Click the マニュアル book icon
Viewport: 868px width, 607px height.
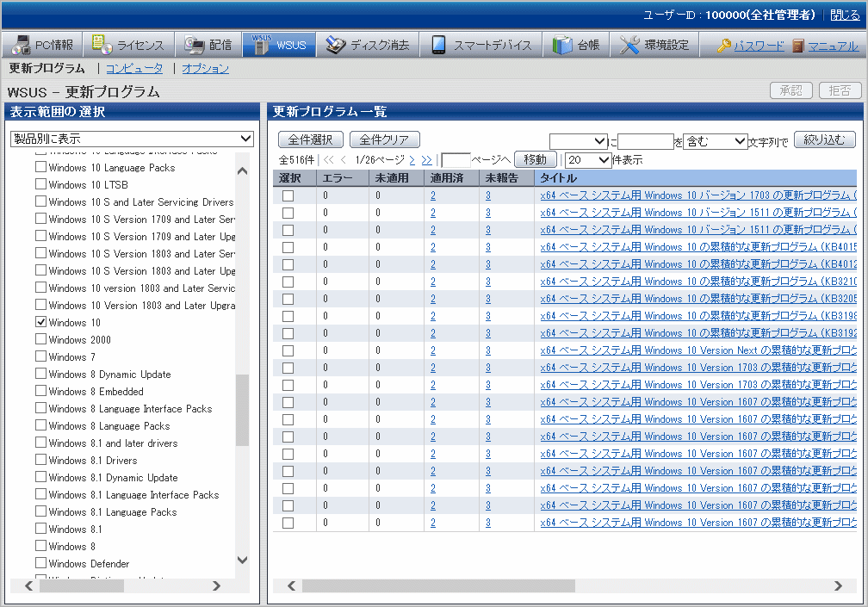point(797,46)
